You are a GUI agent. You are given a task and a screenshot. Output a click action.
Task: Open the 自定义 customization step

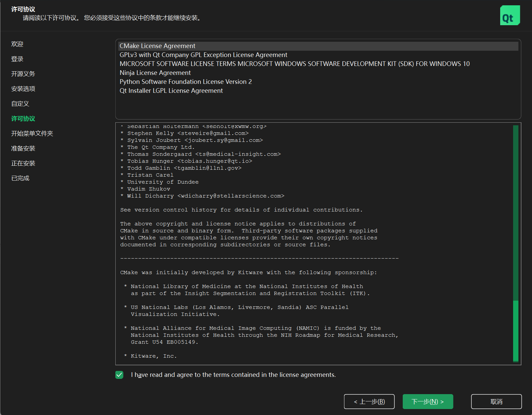pos(20,103)
